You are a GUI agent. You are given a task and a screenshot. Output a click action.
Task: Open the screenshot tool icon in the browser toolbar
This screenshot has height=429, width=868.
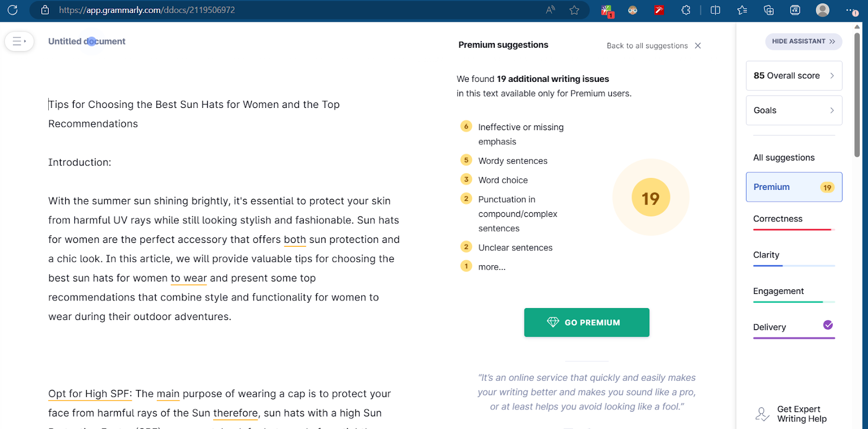(795, 10)
